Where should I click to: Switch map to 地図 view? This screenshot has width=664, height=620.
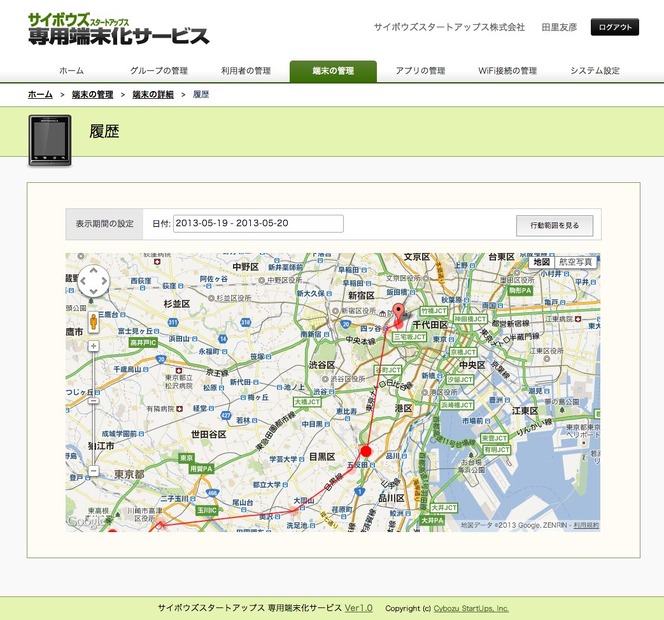coord(541,262)
